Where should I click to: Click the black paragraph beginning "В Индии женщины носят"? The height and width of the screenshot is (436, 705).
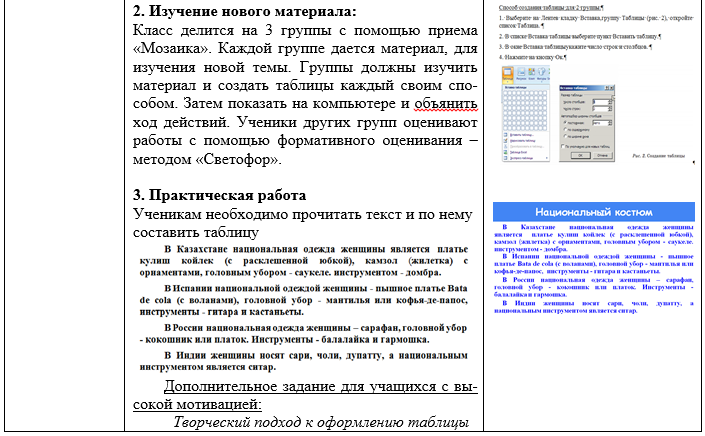point(303,361)
